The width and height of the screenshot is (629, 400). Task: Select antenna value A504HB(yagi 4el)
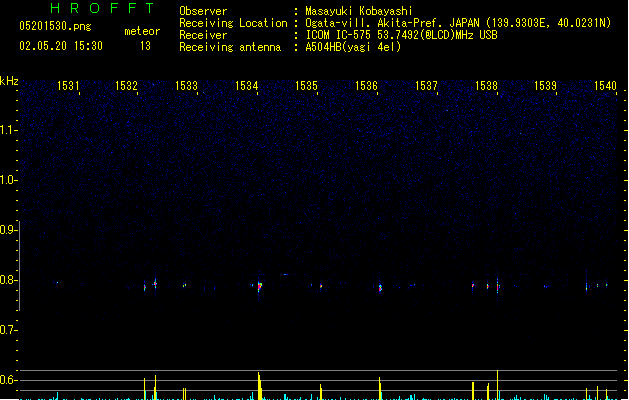pyautogui.click(x=353, y=47)
